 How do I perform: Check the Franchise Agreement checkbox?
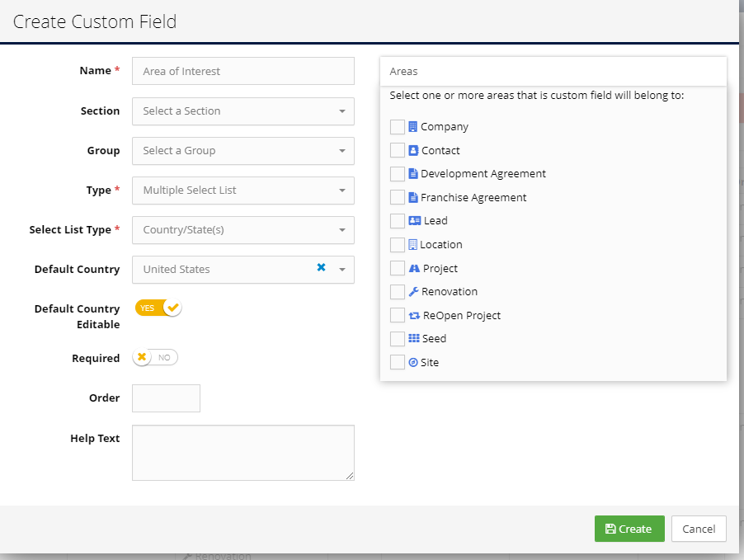pyautogui.click(x=397, y=197)
